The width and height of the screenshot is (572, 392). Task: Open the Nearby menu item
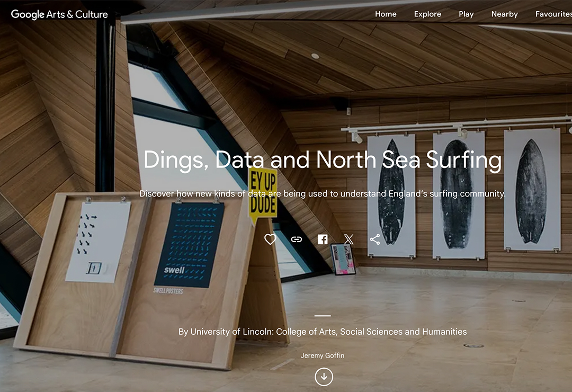(505, 14)
